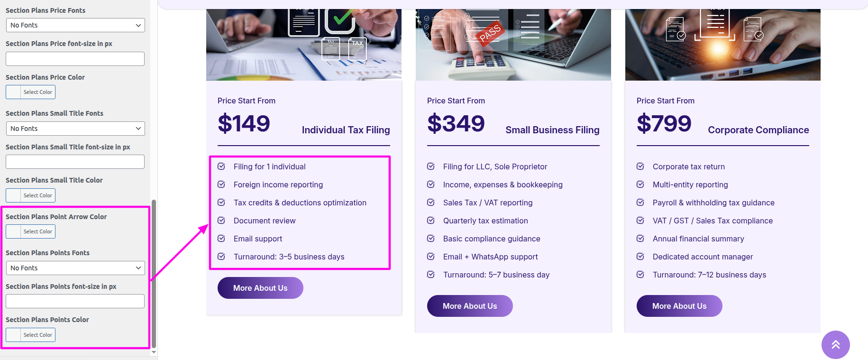Click the check icon beside 'Filing for 1 individual'
Viewport: 868px width, 360px height.
221,166
